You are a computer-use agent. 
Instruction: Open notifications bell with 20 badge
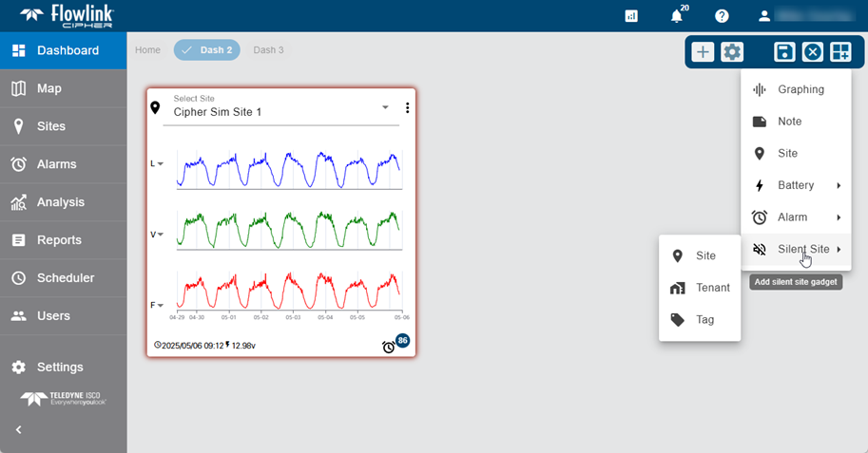pos(677,16)
